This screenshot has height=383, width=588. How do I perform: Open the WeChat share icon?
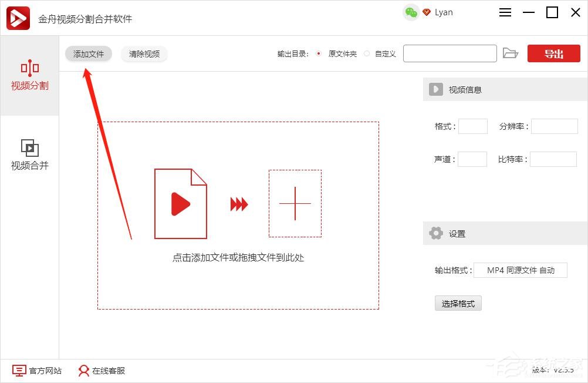click(x=411, y=12)
